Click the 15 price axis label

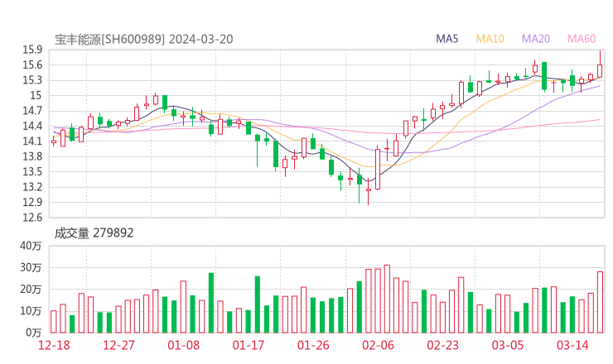tap(36, 96)
